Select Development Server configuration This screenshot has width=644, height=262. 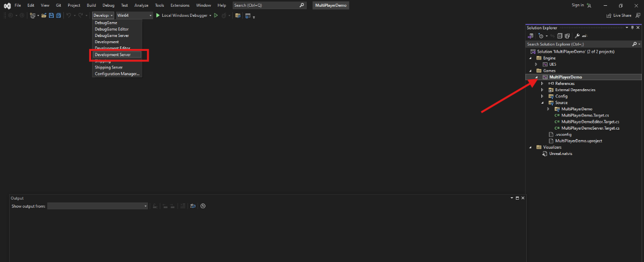pos(113,55)
